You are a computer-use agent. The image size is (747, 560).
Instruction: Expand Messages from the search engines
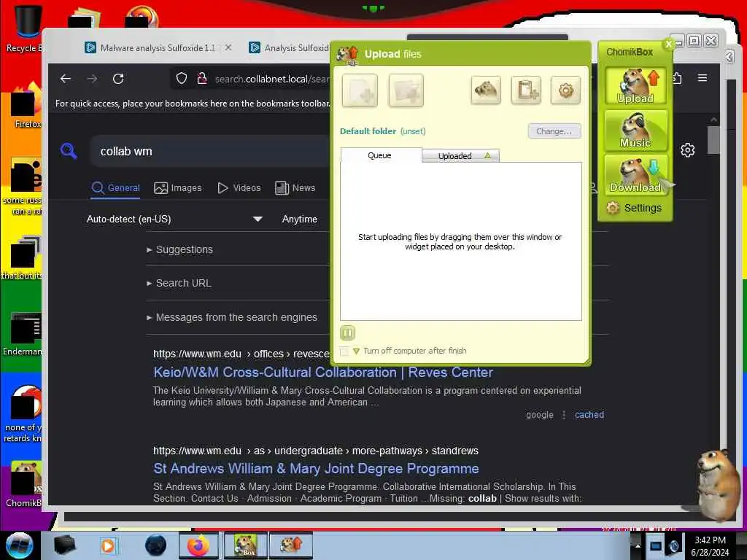pyautogui.click(x=231, y=317)
